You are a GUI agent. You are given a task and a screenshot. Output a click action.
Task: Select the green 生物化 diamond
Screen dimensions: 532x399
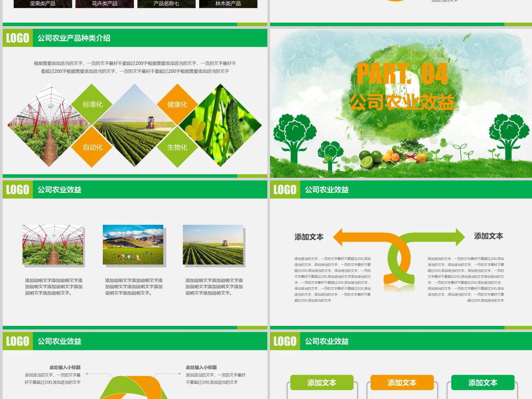[177, 147]
